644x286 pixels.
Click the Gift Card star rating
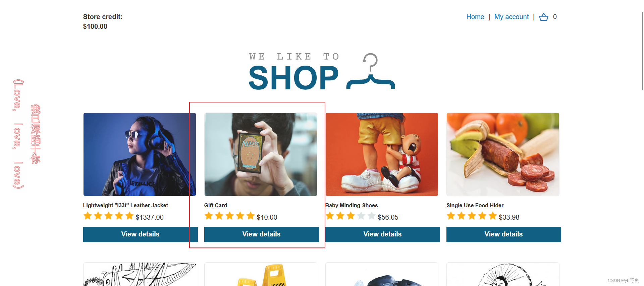point(229,216)
